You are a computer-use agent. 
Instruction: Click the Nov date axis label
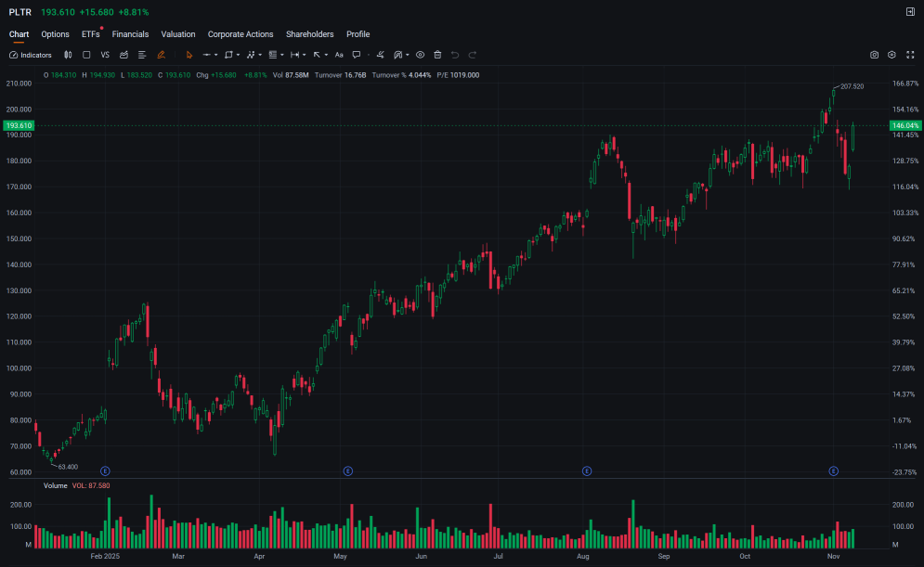click(x=833, y=557)
